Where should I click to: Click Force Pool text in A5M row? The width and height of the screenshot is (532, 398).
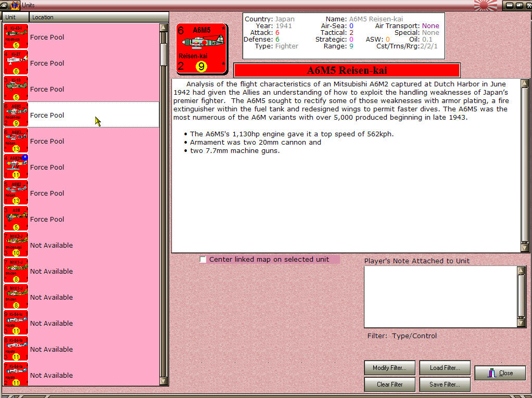[x=47, y=220]
